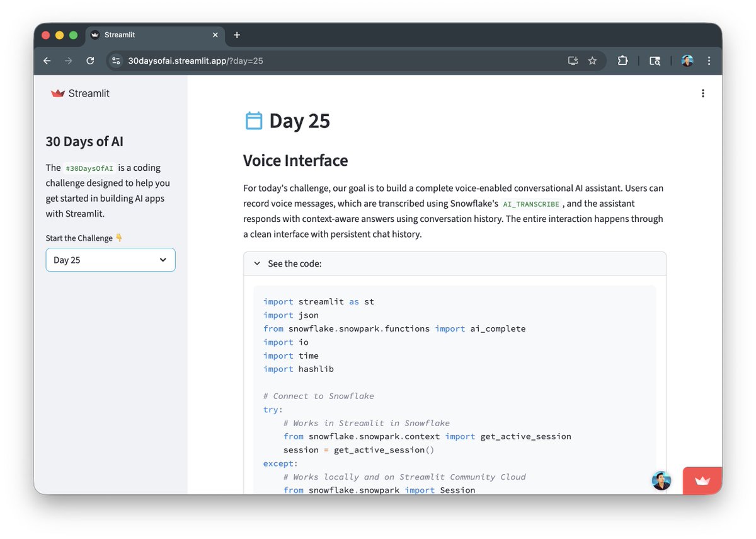Reload the page with the refresh icon
Screen dimensions: 756x539
(90, 61)
